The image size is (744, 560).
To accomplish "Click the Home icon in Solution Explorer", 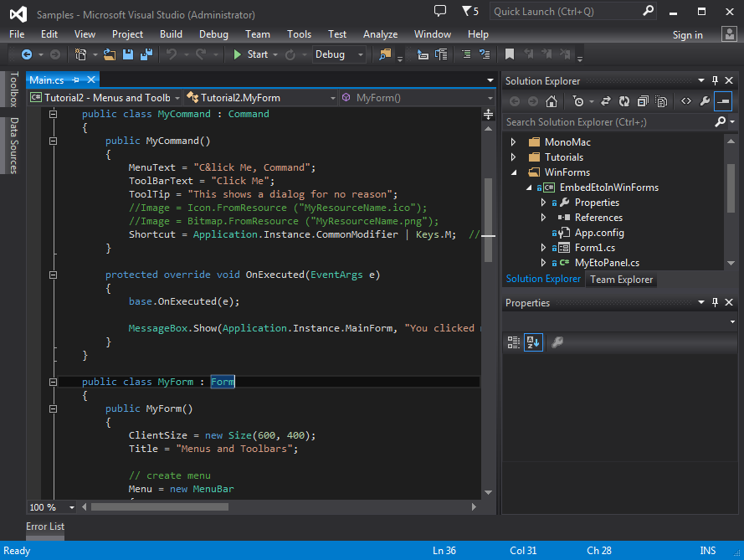I will (x=552, y=101).
